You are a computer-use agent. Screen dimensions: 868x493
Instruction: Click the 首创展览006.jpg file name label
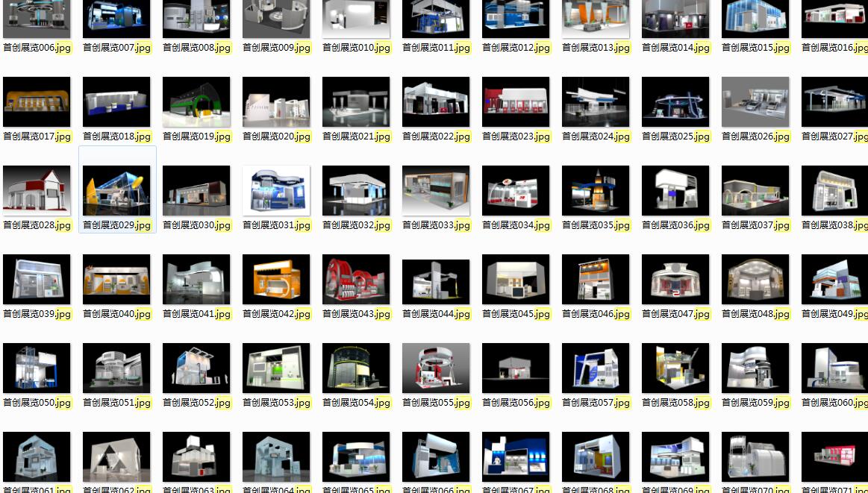[37, 48]
